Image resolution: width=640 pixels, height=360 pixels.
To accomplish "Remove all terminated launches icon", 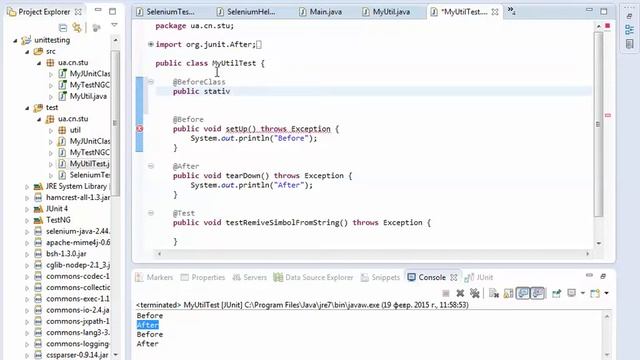I will coord(474,293).
